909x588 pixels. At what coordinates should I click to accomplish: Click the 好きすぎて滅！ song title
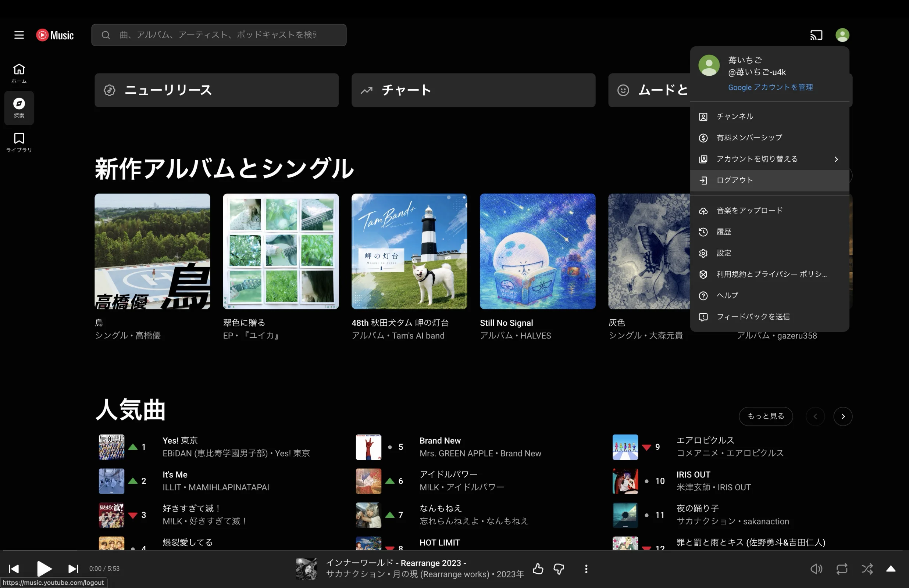coord(192,509)
